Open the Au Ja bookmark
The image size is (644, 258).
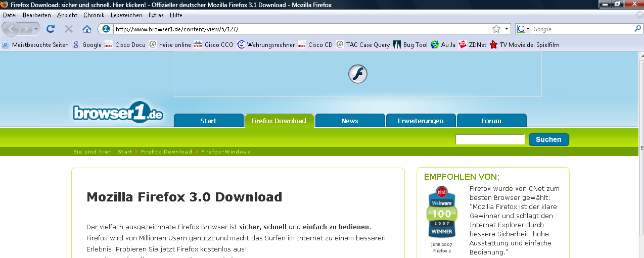pyautogui.click(x=443, y=45)
